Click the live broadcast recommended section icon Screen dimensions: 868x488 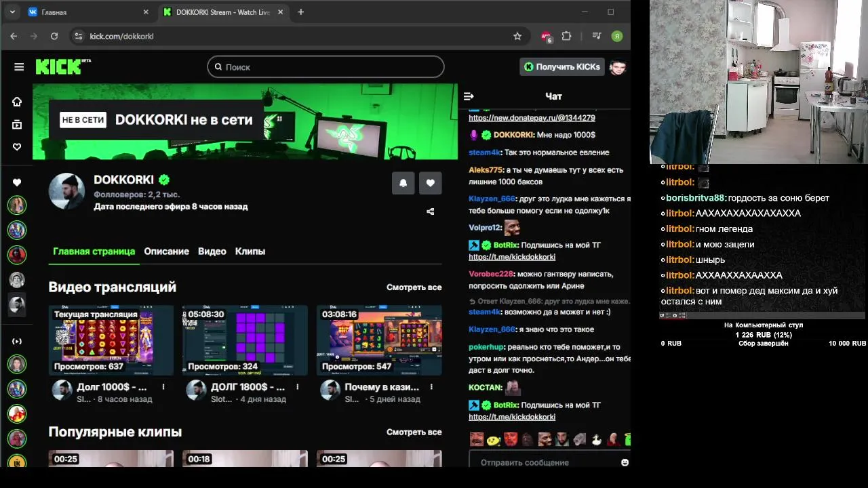point(17,341)
